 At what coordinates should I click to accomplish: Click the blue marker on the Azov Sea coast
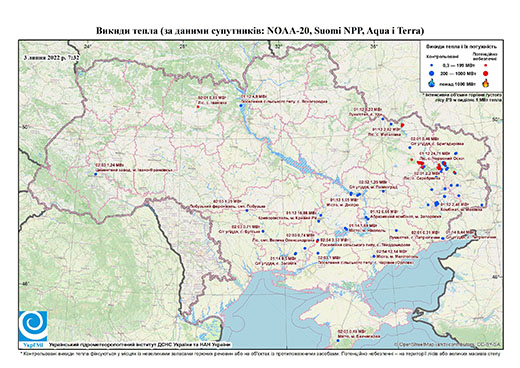443,238
